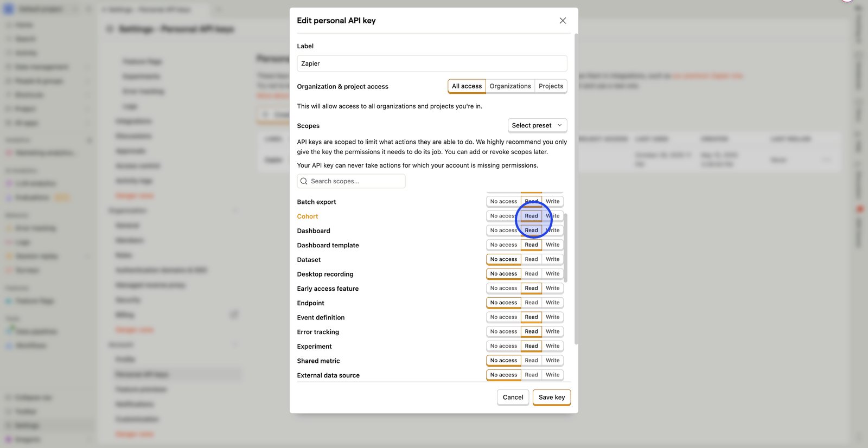Focus the Label field containing Zapier
The image size is (868, 448).
pyautogui.click(x=432, y=63)
